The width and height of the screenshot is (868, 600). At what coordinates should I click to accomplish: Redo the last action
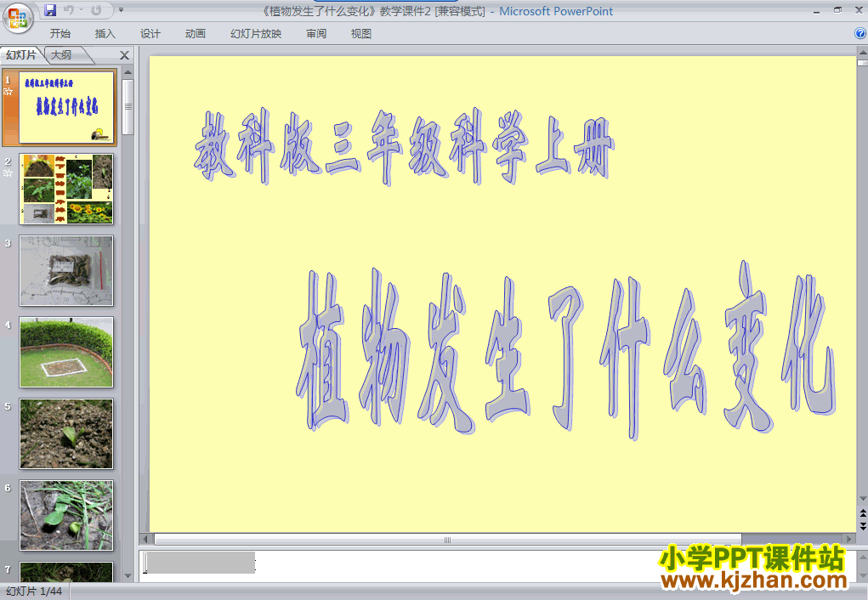[96, 10]
